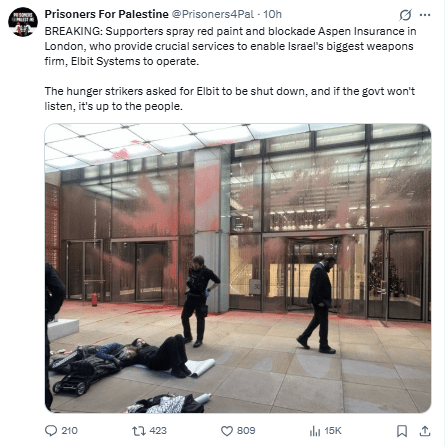Image resolution: width=445 pixels, height=446 pixels.
Task: Click the Elbit Systems text line
Action: point(122,62)
